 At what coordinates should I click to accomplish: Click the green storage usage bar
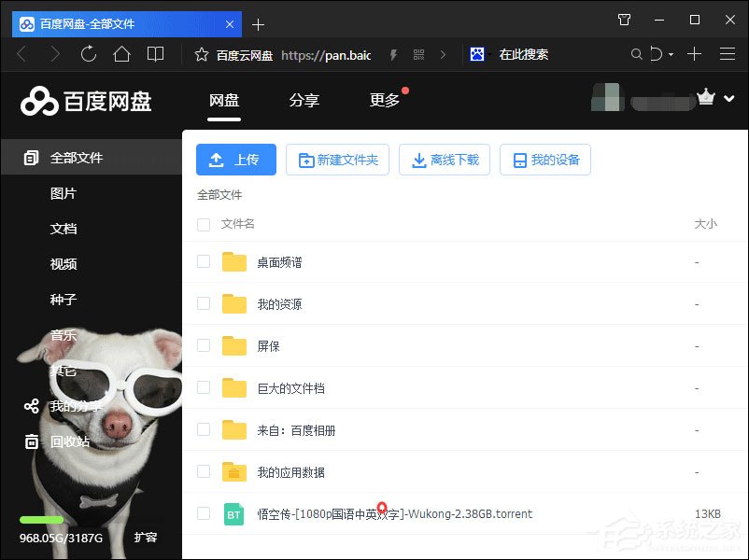coord(39,519)
